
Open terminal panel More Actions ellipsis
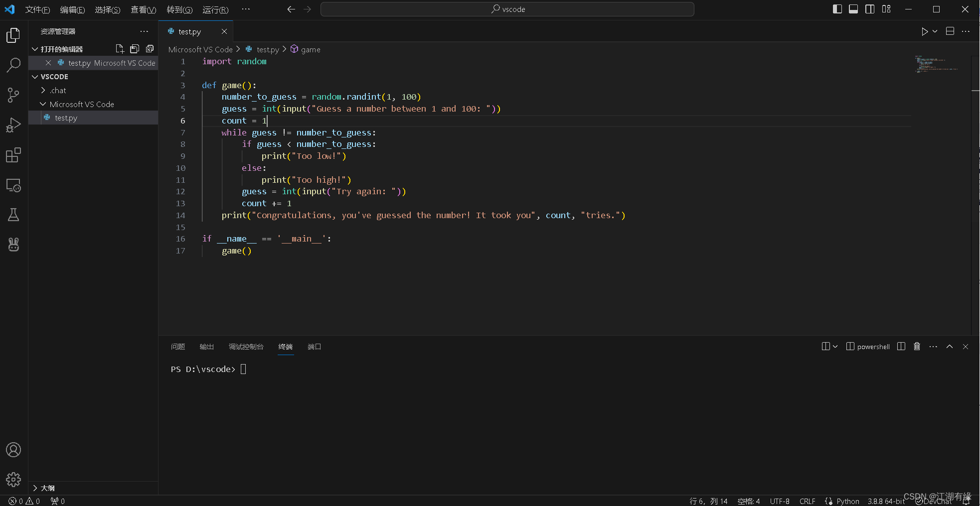pyautogui.click(x=933, y=347)
